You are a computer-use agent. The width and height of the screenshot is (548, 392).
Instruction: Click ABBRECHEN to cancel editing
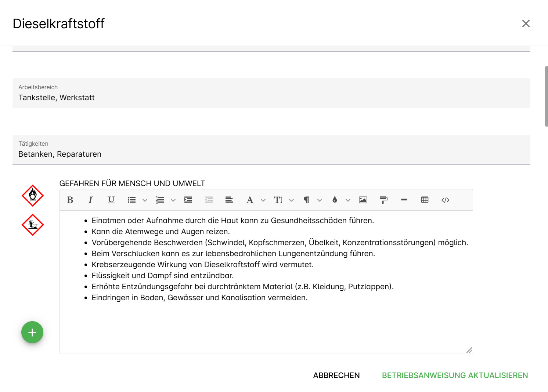click(336, 375)
